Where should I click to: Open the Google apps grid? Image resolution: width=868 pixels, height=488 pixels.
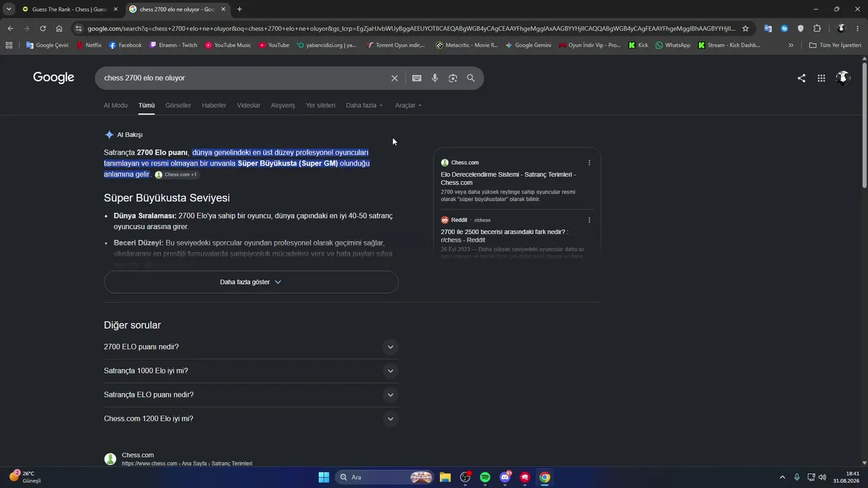click(x=821, y=78)
